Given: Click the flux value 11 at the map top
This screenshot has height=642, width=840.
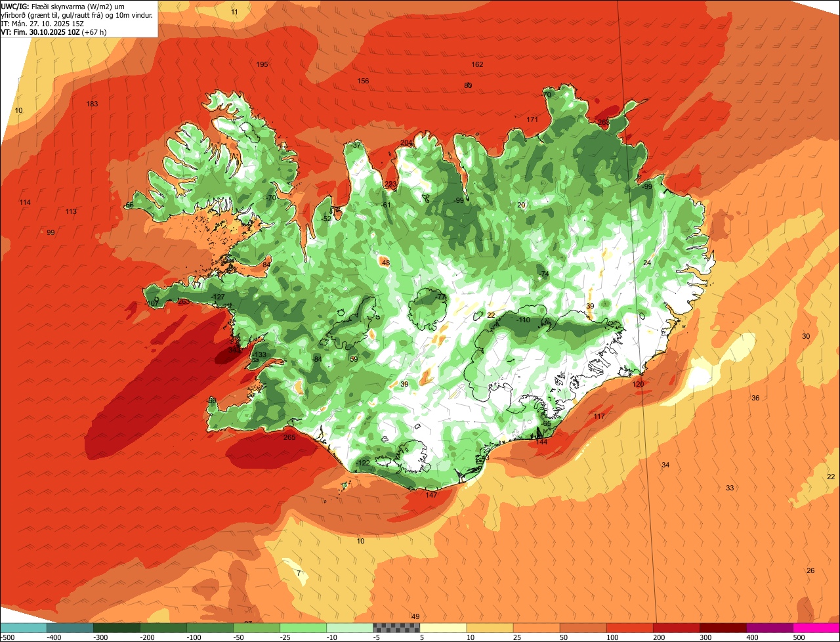Looking at the screenshot, I should tap(235, 12).
